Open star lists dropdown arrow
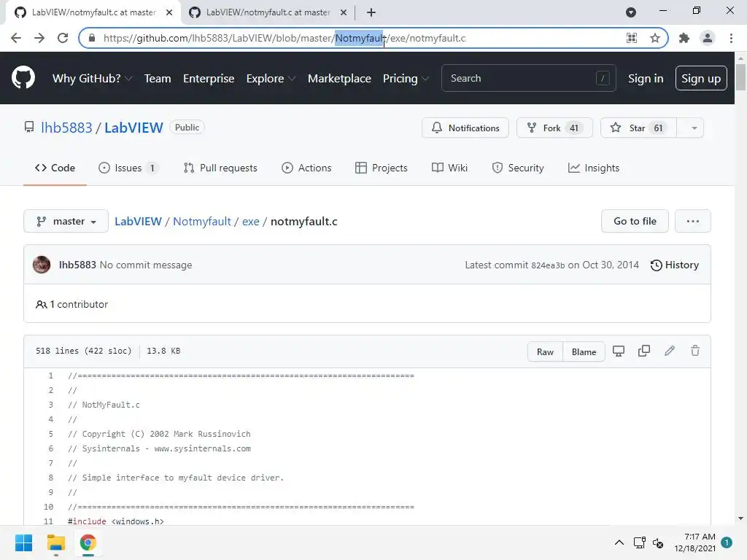Image resolution: width=747 pixels, height=560 pixels. [x=694, y=128]
